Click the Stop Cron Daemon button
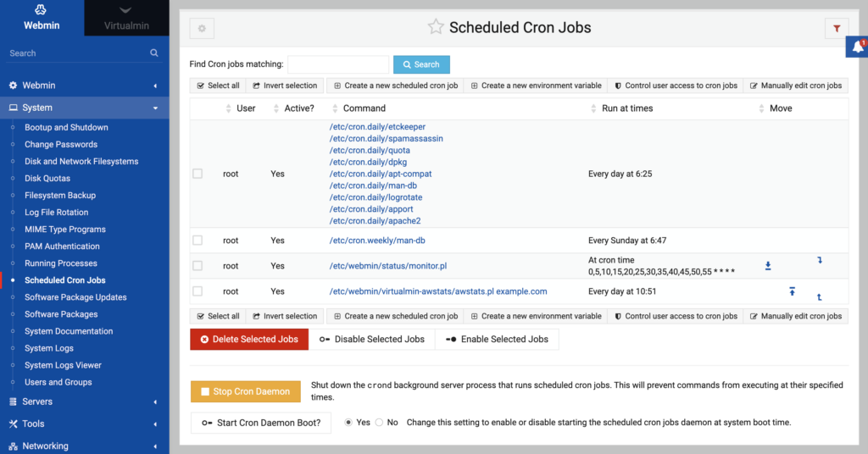The width and height of the screenshot is (868, 454). tap(246, 391)
